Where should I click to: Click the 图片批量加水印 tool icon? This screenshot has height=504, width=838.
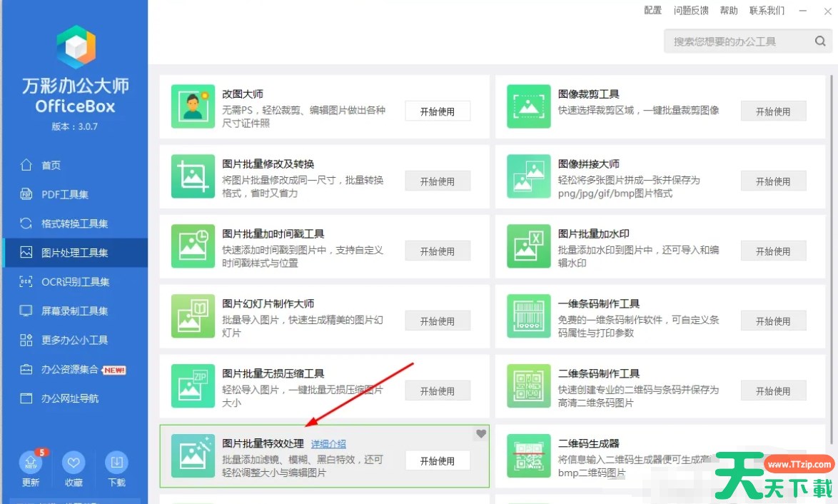click(528, 246)
